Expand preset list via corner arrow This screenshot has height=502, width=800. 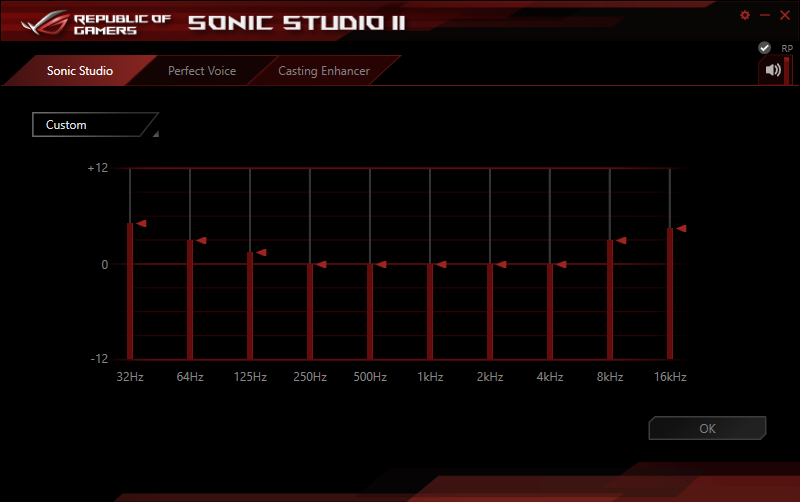tap(156, 134)
